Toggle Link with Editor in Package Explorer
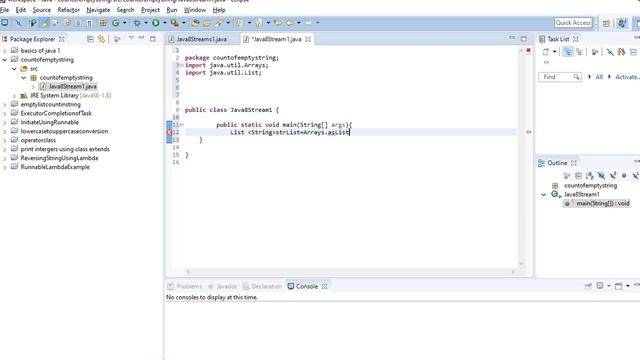This screenshot has height=360, width=640. point(101,39)
